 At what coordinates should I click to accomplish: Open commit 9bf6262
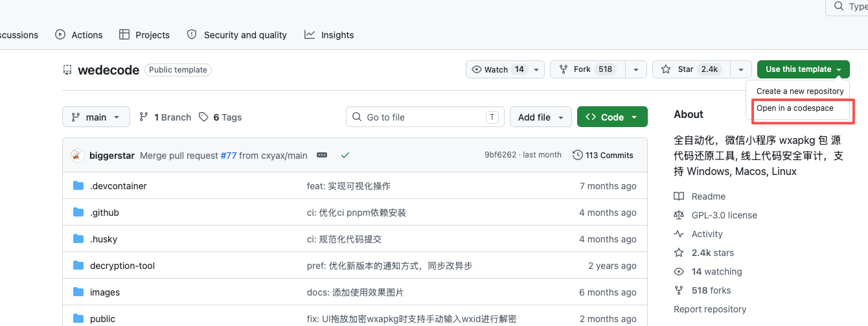pyautogui.click(x=500, y=156)
